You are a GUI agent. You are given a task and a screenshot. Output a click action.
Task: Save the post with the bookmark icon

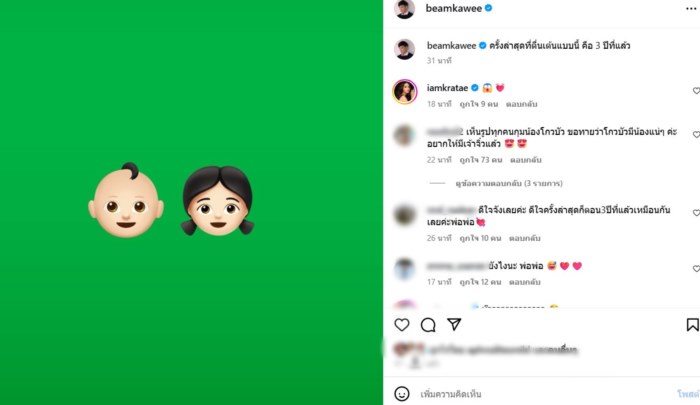[x=692, y=325]
